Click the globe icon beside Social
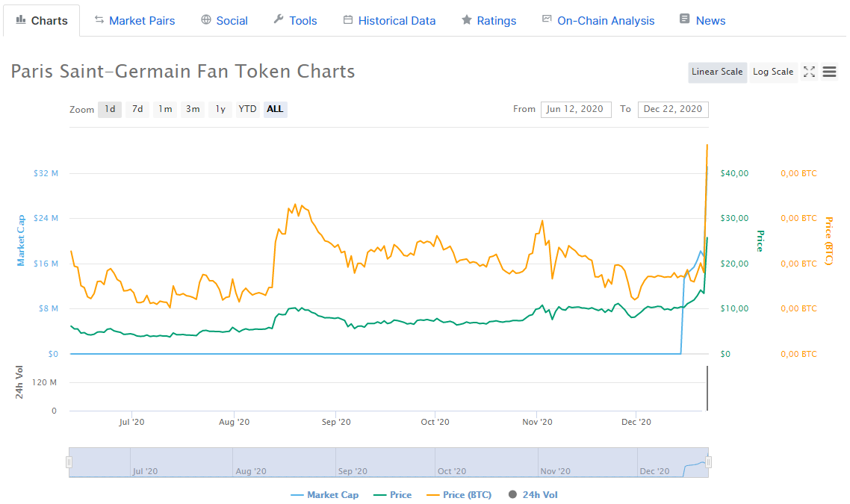Viewport: 850px width, 504px height. coord(206,20)
